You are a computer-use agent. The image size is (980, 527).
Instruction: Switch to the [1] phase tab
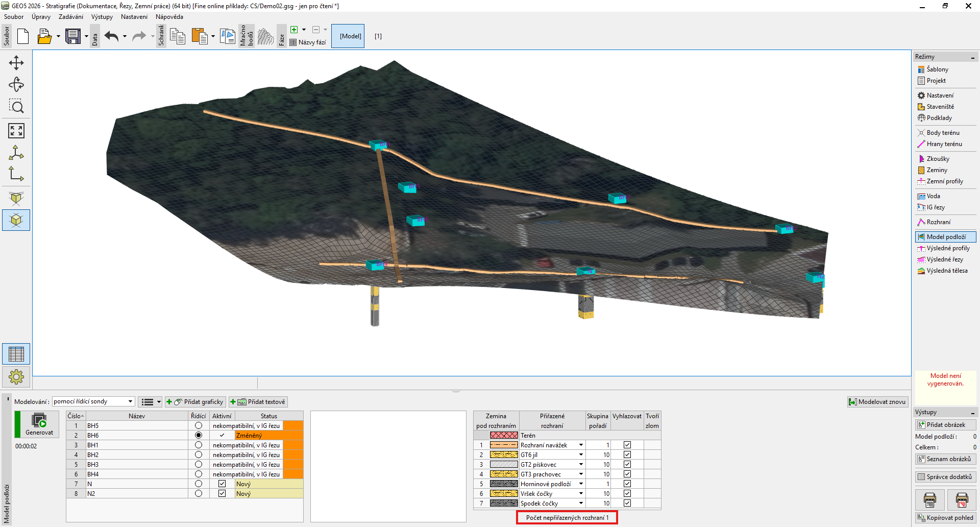pyautogui.click(x=378, y=36)
